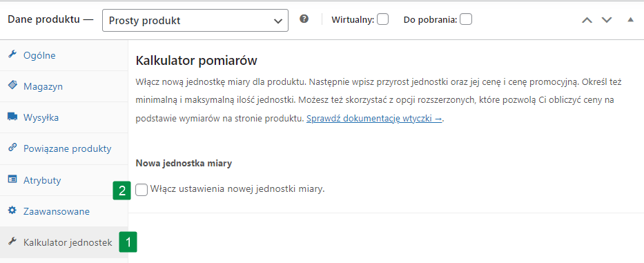Enable new unit of measure settings checkbox
This screenshot has height=263, width=644.
click(x=142, y=190)
